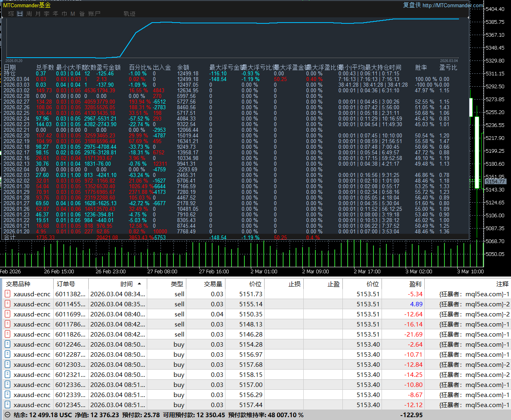This screenshot has height=420, width=511.
Task: Switch to 周 weekly period tab
Action: [29, 14]
